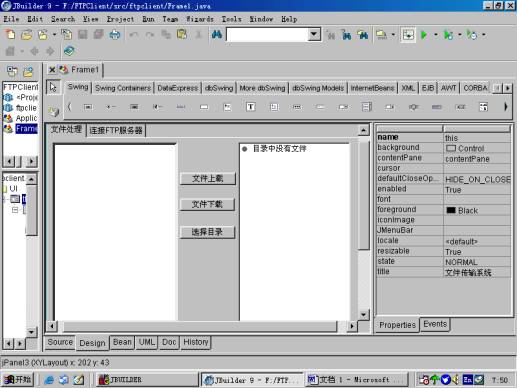The width and height of the screenshot is (517, 388).
Task: Click the Bean Chooser icon beside the palette
Action: point(53,111)
